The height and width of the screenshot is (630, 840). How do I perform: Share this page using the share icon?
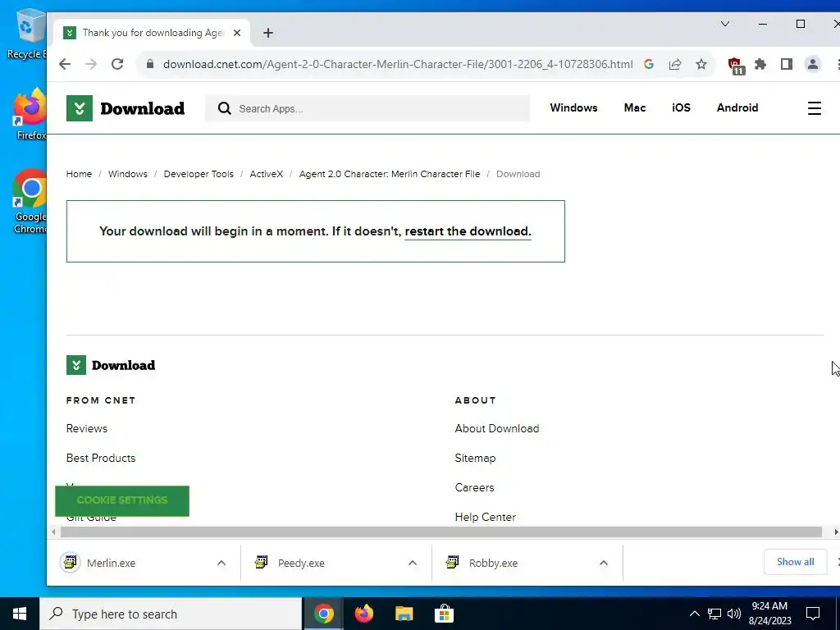675,64
